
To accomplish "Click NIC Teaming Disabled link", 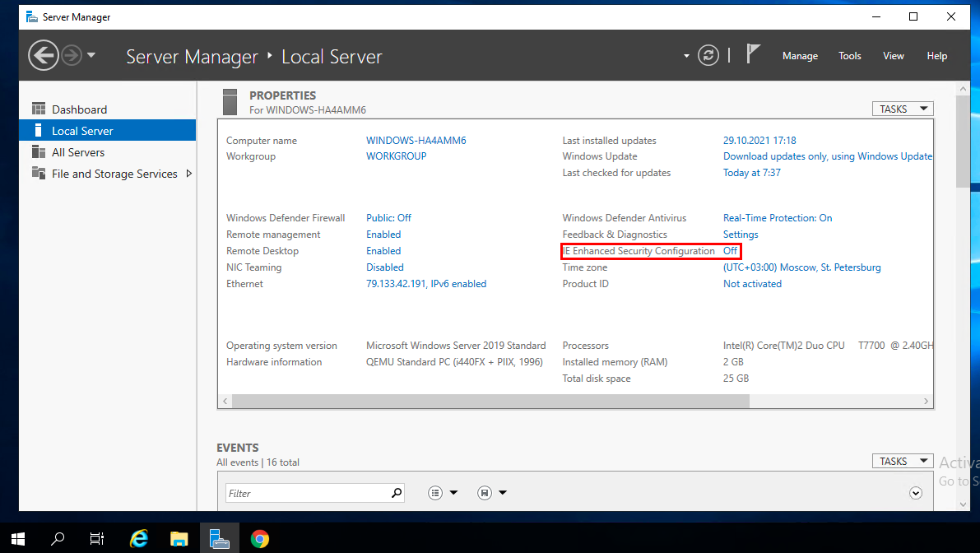I will pyautogui.click(x=385, y=267).
